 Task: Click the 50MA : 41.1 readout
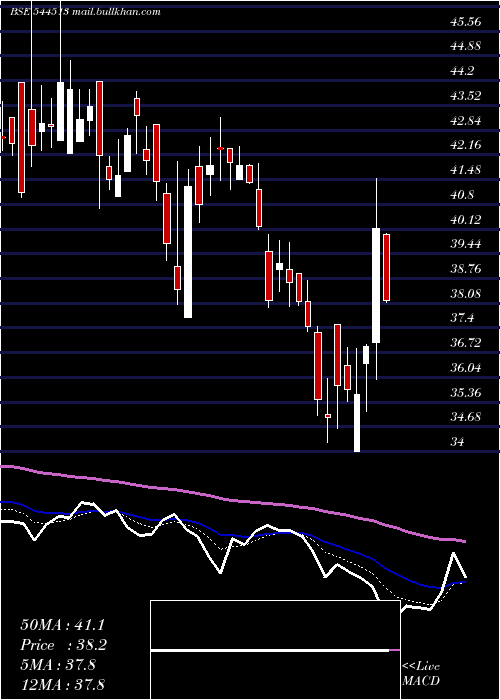(64, 625)
